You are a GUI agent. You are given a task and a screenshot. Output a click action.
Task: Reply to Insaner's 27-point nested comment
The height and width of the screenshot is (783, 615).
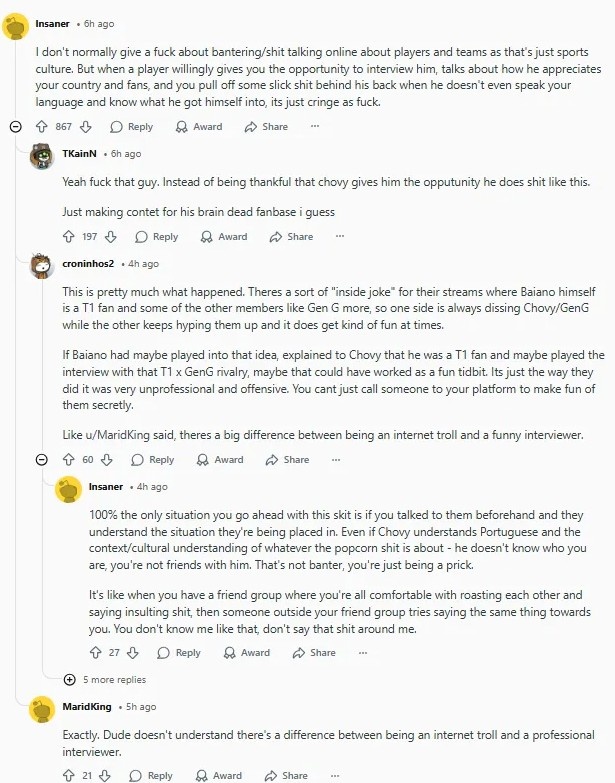(x=180, y=652)
